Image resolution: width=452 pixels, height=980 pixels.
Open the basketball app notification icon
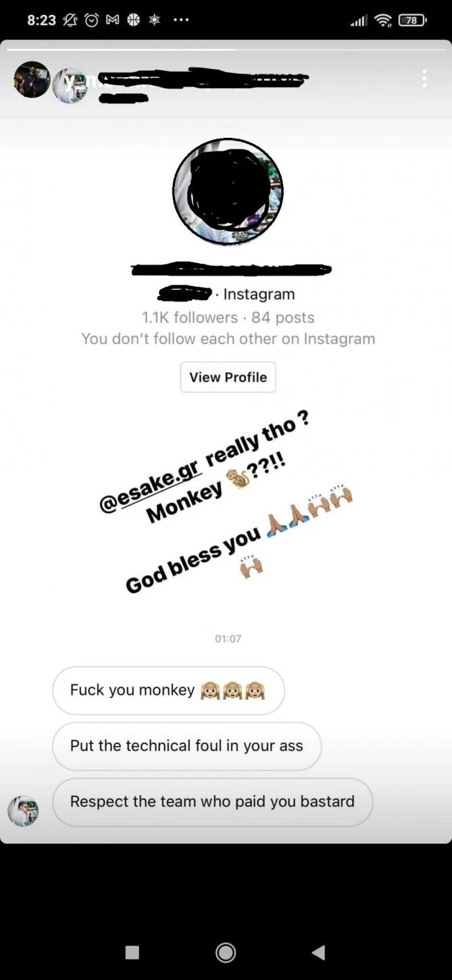132,20
